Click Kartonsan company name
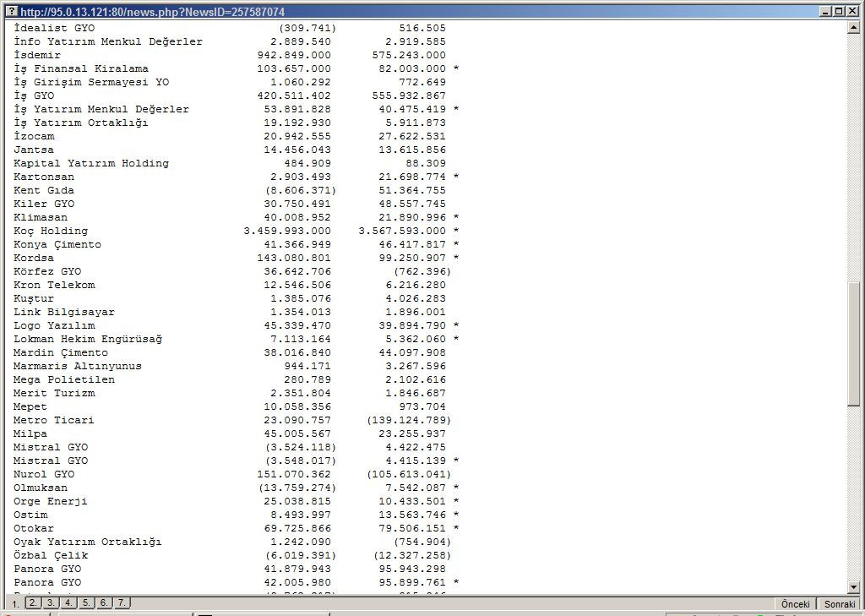The width and height of the screenshot is (865, 616). click(x=44, y=177)
